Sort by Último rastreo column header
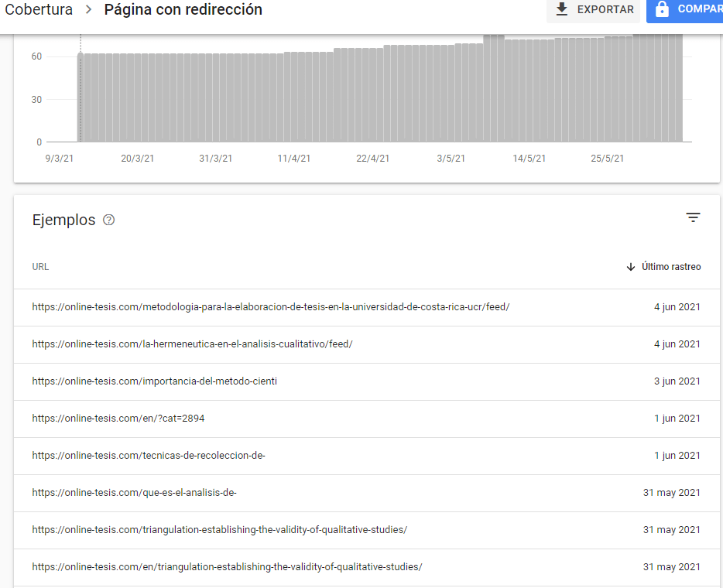The height and width of the screenshot is (588, 723). (671, 267)
